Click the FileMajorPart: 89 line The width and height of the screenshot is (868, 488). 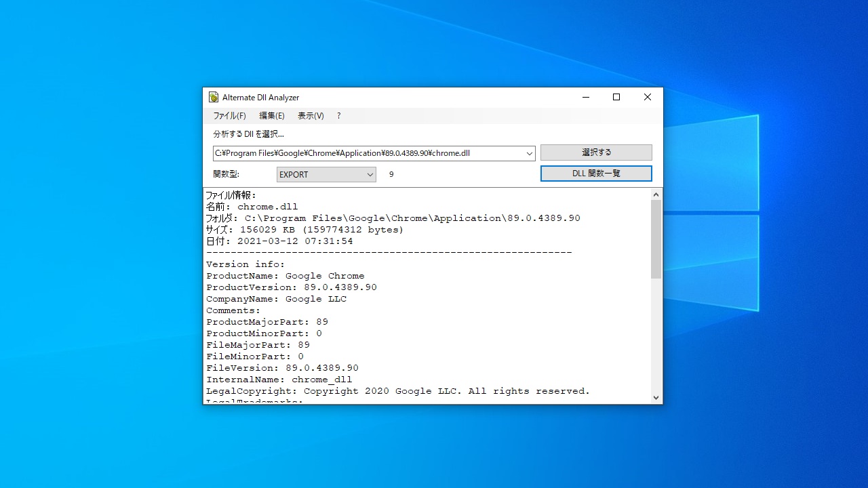[x=258, y=345]
